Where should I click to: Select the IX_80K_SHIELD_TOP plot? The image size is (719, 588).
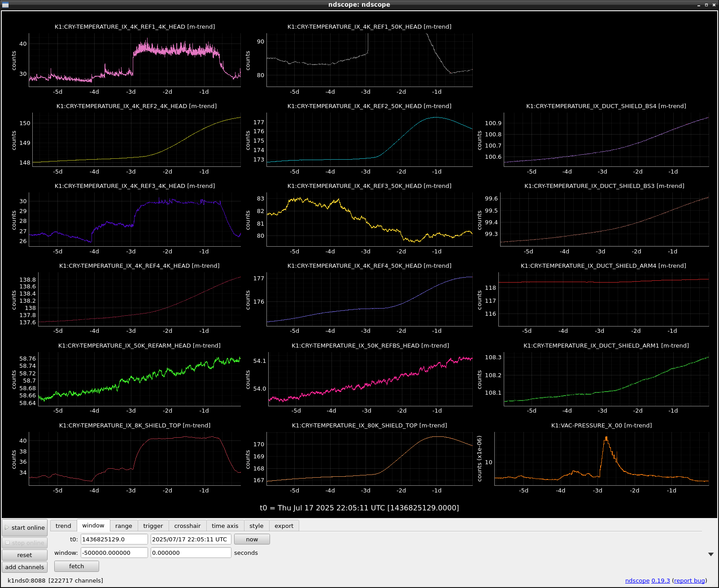pos(370,459)
